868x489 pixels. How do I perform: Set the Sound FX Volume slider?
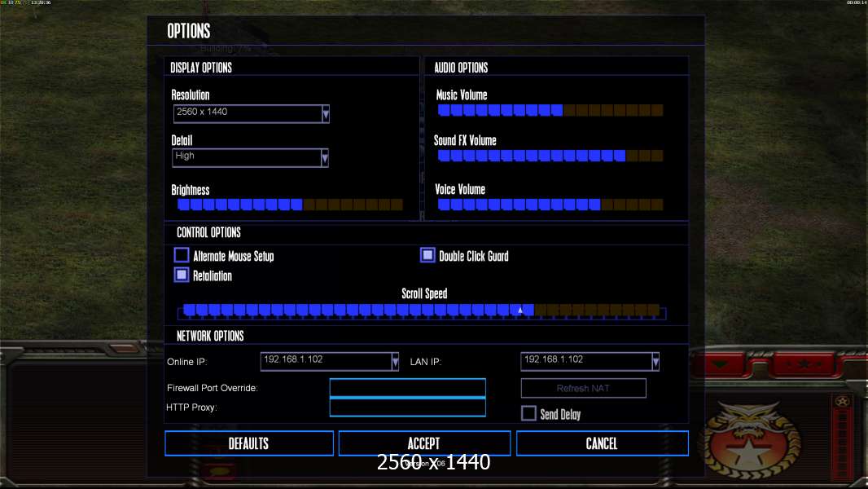coord(550,156)
